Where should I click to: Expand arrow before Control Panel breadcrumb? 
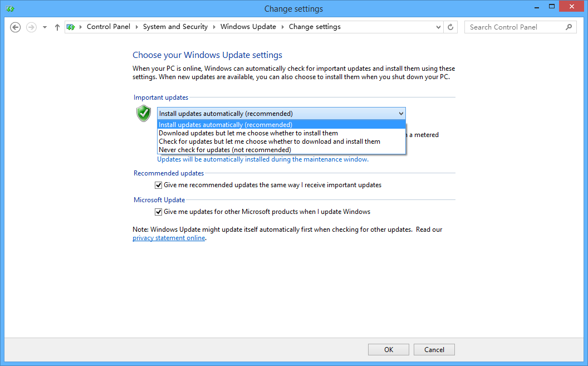point(80,27)
